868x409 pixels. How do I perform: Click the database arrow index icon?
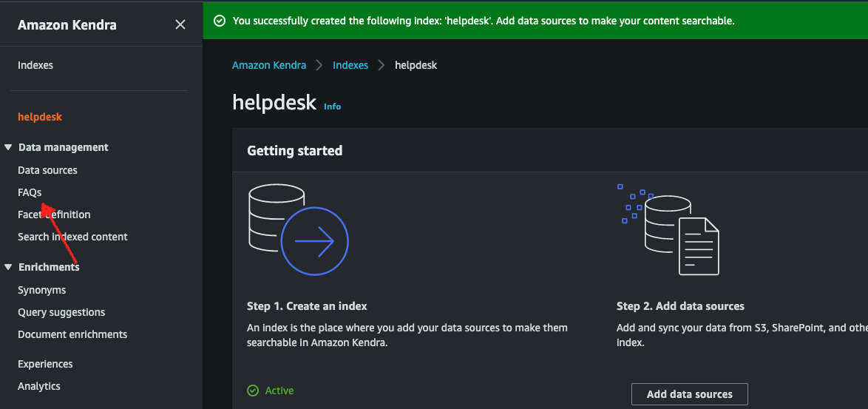pyautogui.click(x=298, y=229)
